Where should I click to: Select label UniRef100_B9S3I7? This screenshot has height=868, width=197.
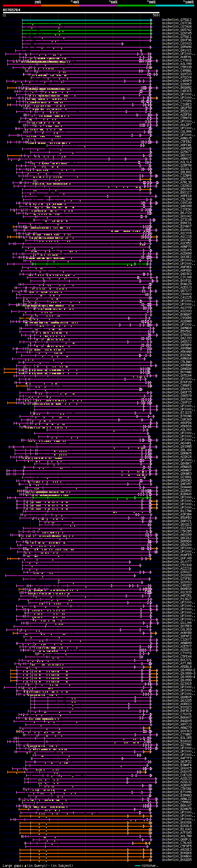point(177,193)
